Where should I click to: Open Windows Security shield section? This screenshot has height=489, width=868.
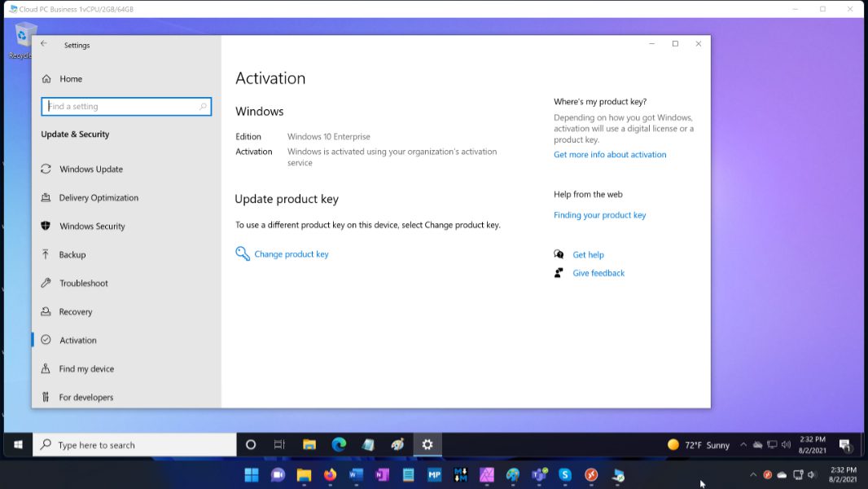pyautogui.click(x=92, y=227)
